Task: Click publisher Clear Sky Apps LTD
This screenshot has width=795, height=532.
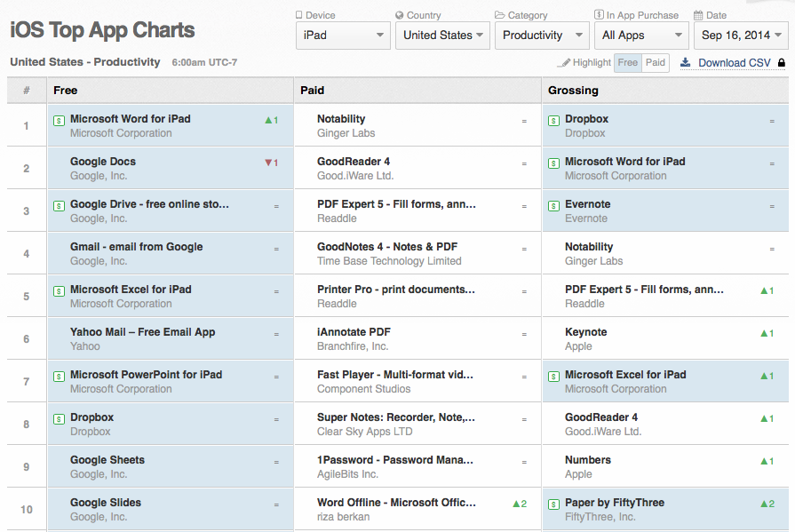Action: coord(364,431)
